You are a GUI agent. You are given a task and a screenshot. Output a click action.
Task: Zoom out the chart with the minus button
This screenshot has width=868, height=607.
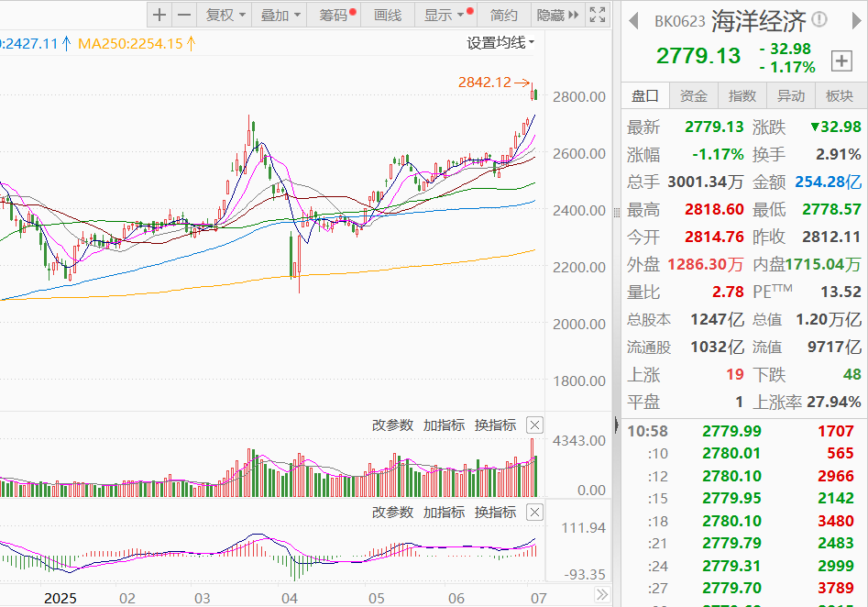coord(184,15)
